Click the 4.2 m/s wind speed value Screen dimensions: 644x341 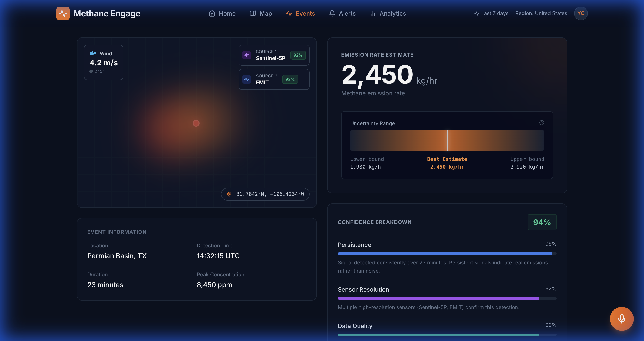coord(103,62)
